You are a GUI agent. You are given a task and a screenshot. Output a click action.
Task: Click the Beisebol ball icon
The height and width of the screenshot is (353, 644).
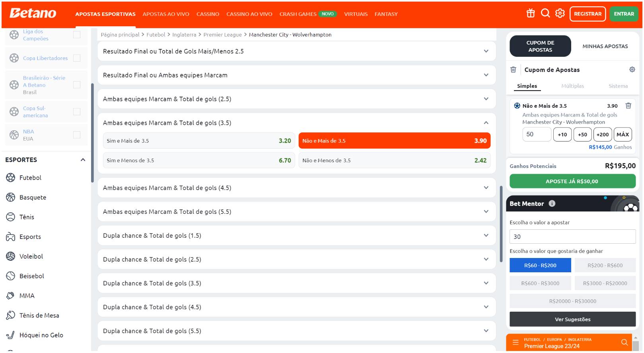click(11, 276)
